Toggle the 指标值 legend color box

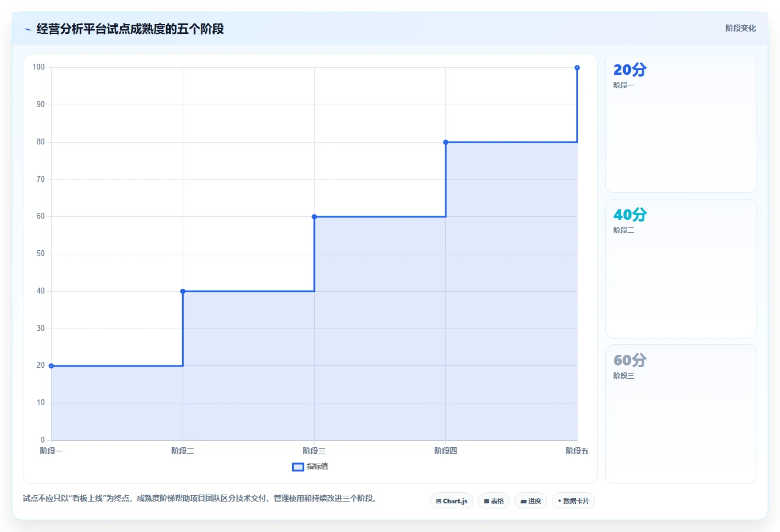pyautogui.click(x=298, y=467)
